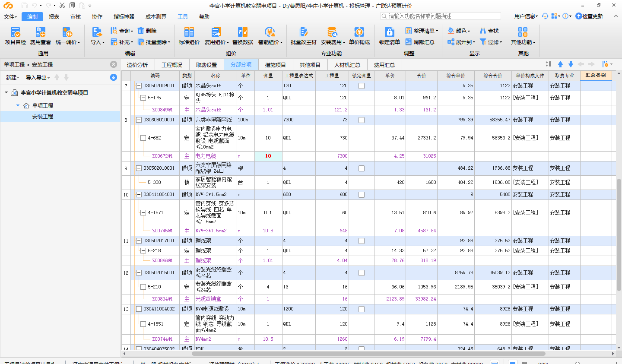
Task: Open the 文件 file menu
Action: [x=10, y=16]
